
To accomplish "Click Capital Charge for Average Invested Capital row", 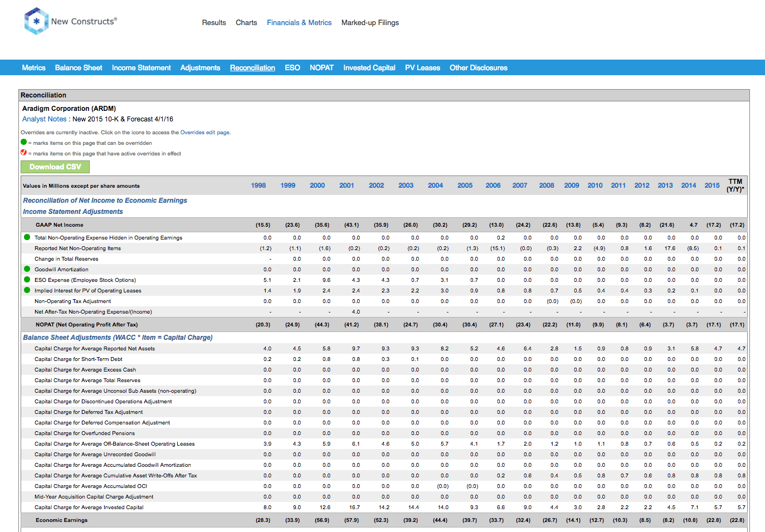I will click(89, 507).
